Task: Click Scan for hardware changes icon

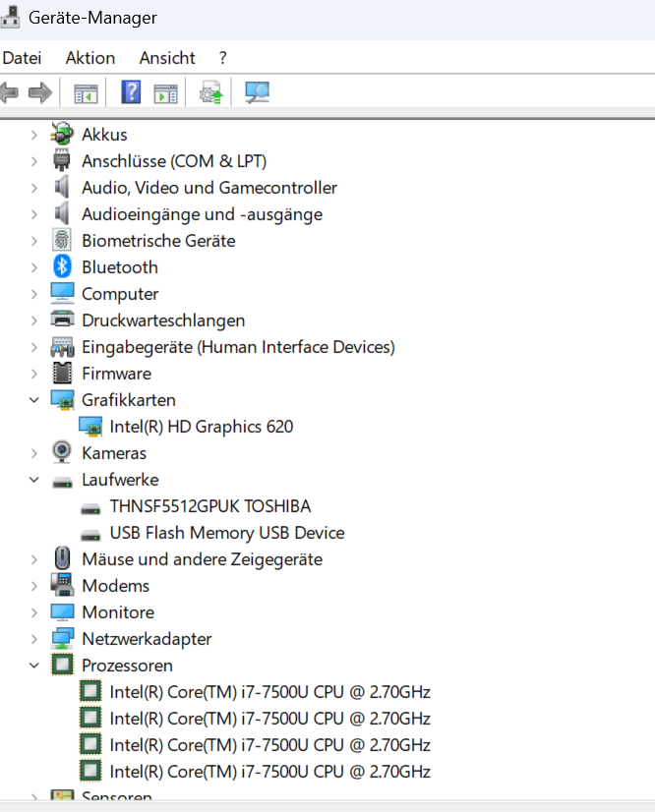Action: click(257, 92)
